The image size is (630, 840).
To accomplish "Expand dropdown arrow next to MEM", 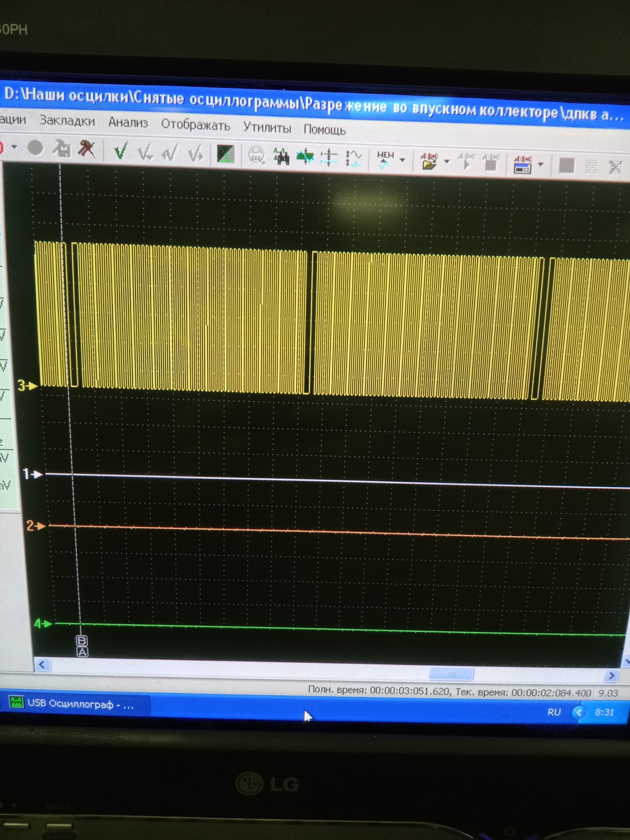I will (403, 160).
